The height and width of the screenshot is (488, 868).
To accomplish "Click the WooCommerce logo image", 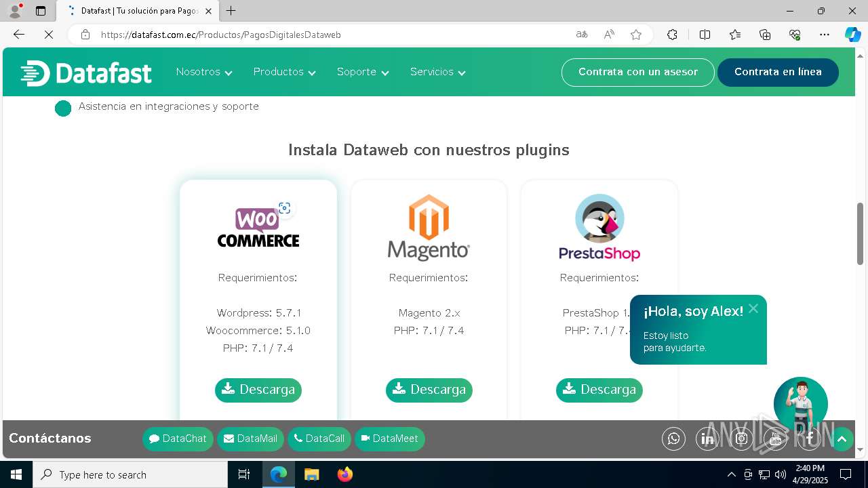I will click(258, 228).
